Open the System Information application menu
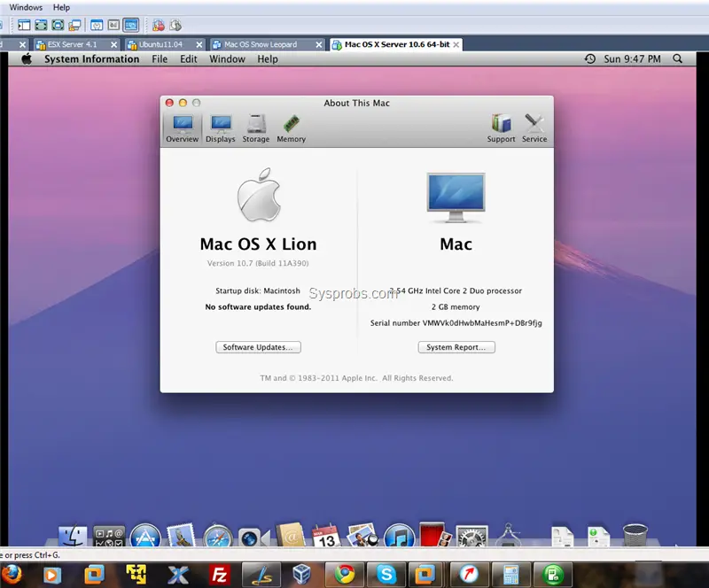The height and width of the screenshot is (588, 709). (92, 59)
